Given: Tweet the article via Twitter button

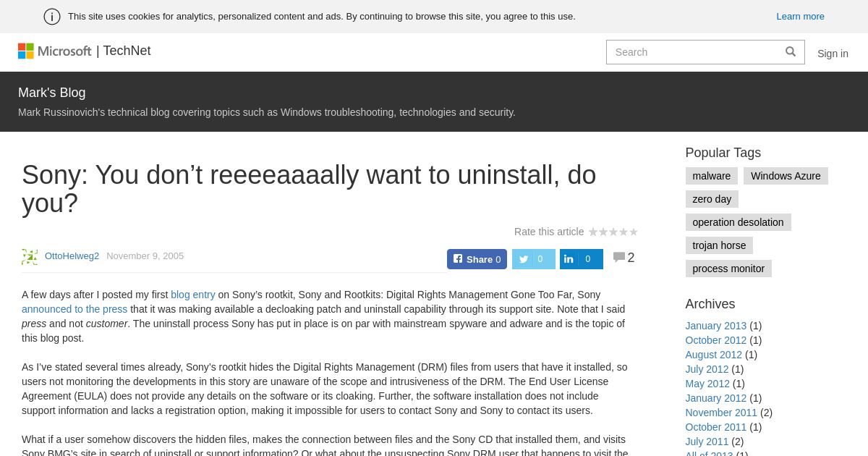Looking at the screenshot, I should (534, 259).
